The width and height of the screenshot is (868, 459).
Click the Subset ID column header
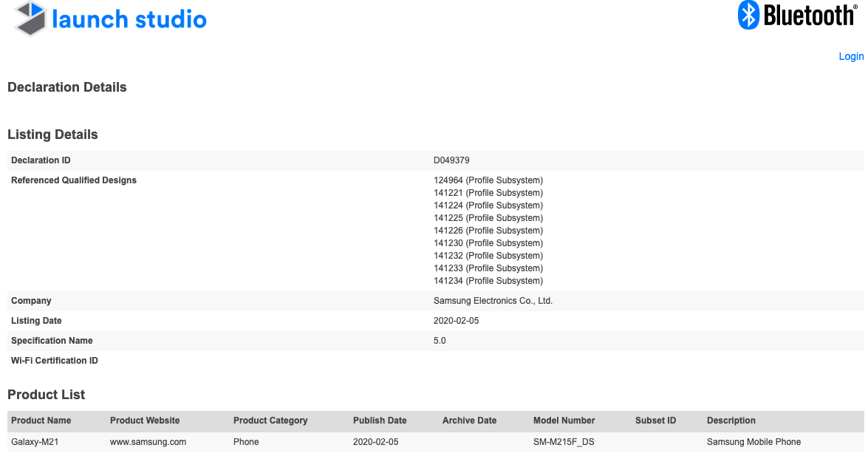pyautogui.click(x=655, y=421)
